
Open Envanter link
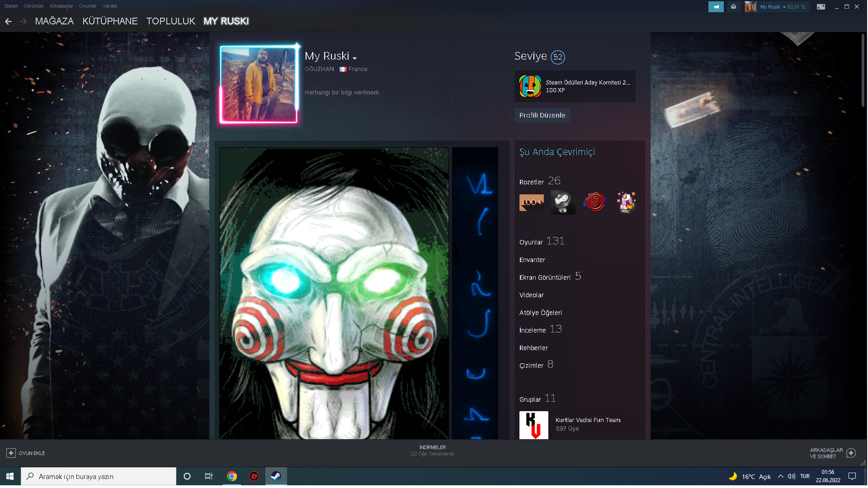click(x=532, y=260)
